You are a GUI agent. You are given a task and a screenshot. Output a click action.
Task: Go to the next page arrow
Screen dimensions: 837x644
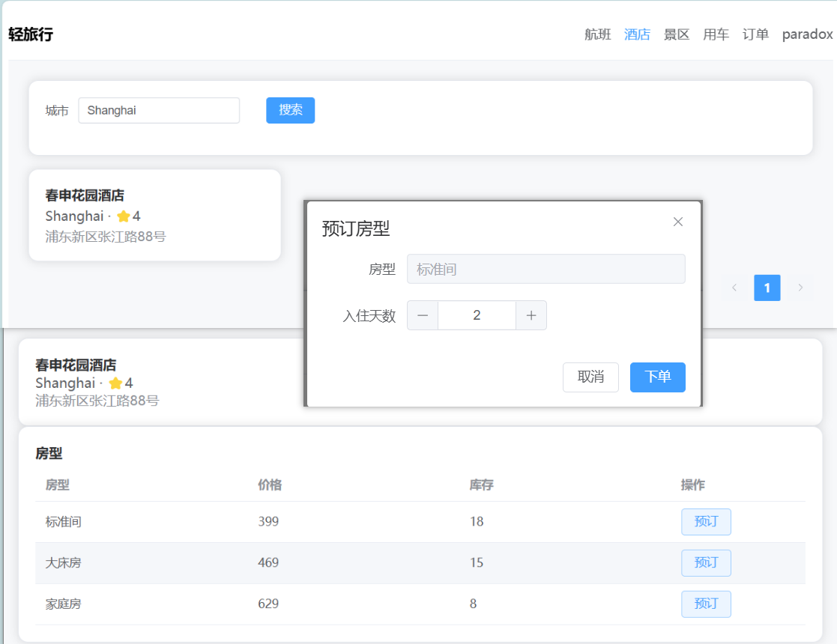tap(800, 288)
